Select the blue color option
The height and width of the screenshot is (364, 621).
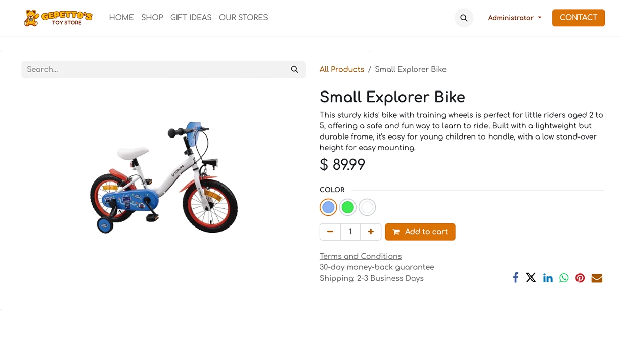[x=328, y=207]
